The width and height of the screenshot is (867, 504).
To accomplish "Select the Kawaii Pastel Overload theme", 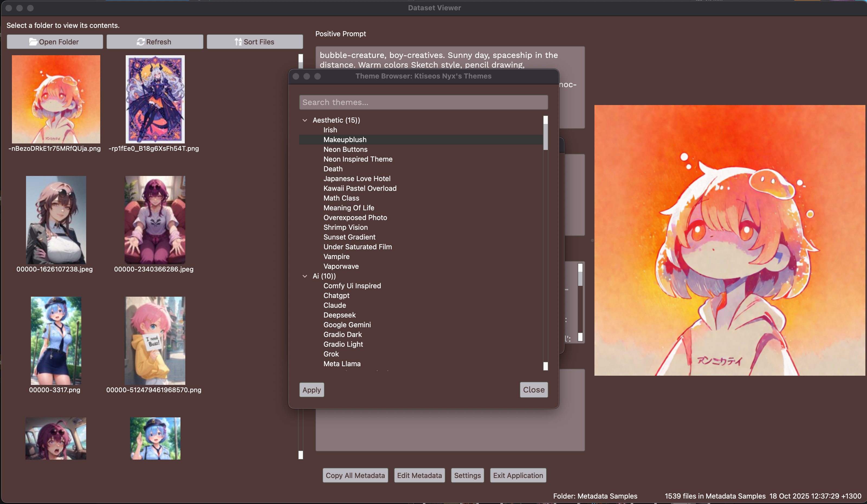I will (x=360, y=188).
